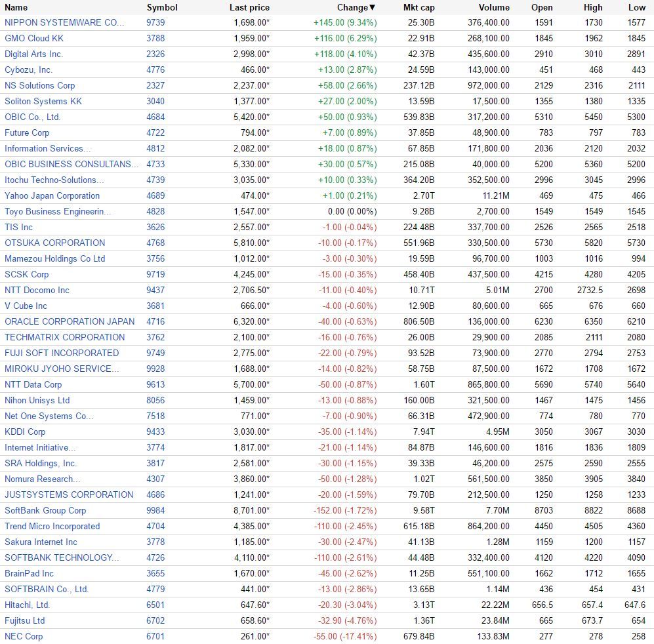Open Fujitsu Ltd link
Viewport: 654px width, 644px height.
pyautogui.click(x=25, y=620)
